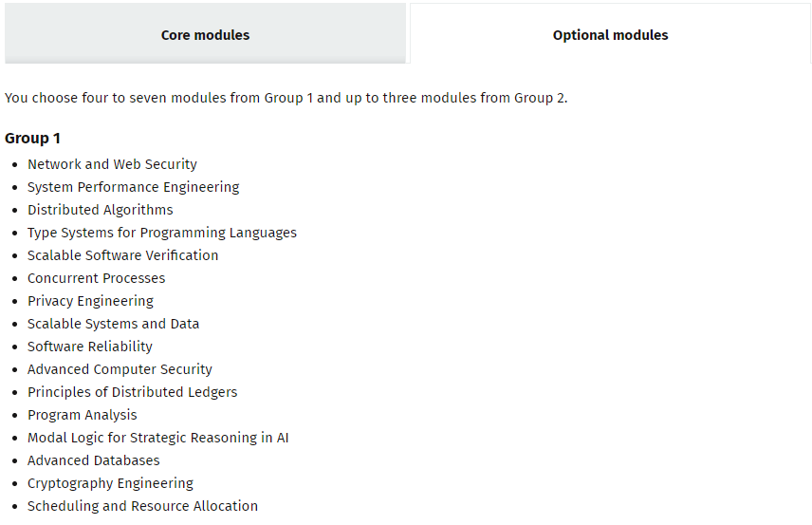This screenshot has width=812, height=525.
Task: Click the Program Analysis entry
Action: click(82, 415)
